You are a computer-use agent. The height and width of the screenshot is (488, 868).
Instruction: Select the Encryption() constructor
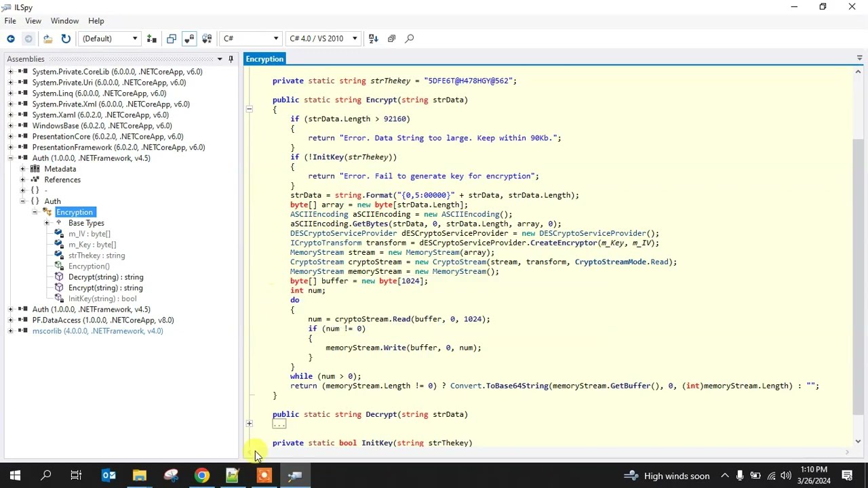[89, 266]
